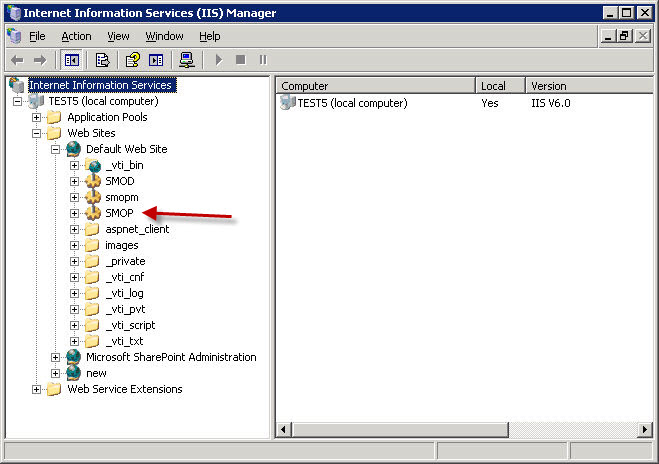Click the Show/Hide Action Pane icon
The height and width of the screenshot is (464, 659).
tap(156, 60)
